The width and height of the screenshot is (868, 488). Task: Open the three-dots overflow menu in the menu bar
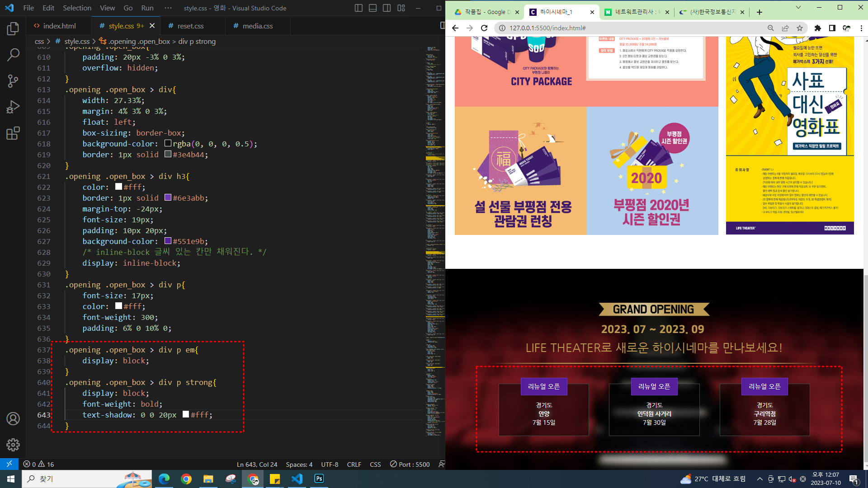pos(168,8)
